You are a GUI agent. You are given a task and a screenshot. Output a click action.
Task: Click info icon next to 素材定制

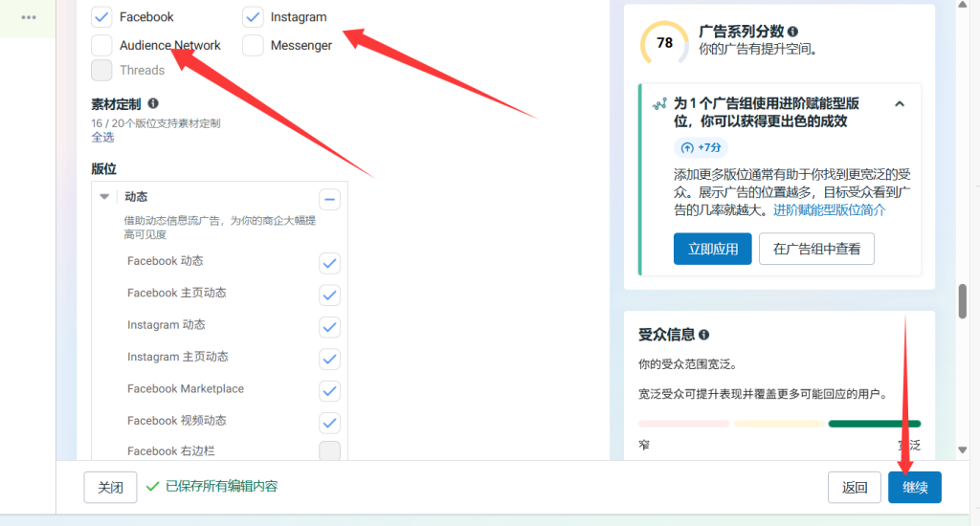click(153, 103)
